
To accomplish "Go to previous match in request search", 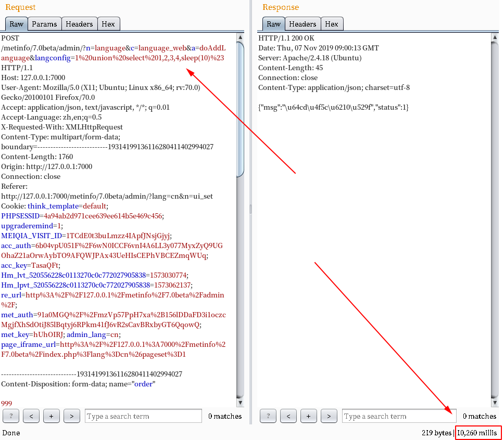I will (31, 416).
